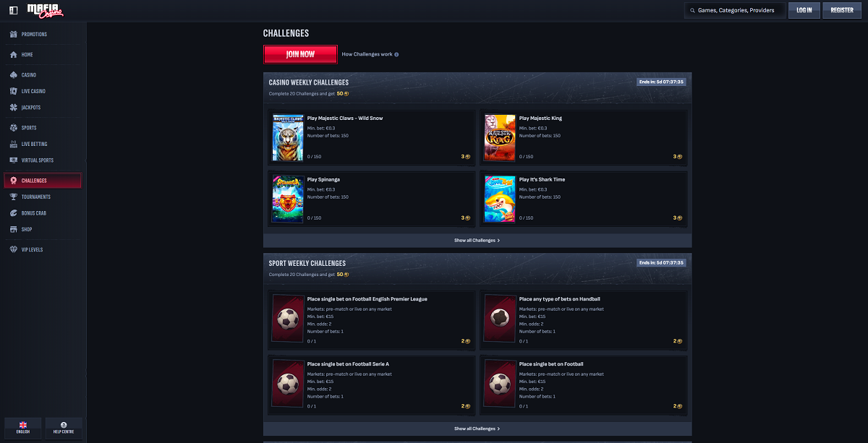This screenshot has height=443, width=868.
Task: Click the Play Majestic Claws - Wild Snow title
Action: [345, 118]
